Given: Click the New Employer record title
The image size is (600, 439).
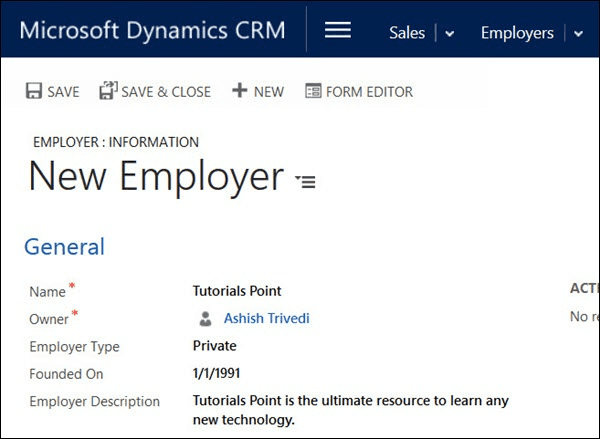Looking at the screenshot, I should tap(156, 178).
